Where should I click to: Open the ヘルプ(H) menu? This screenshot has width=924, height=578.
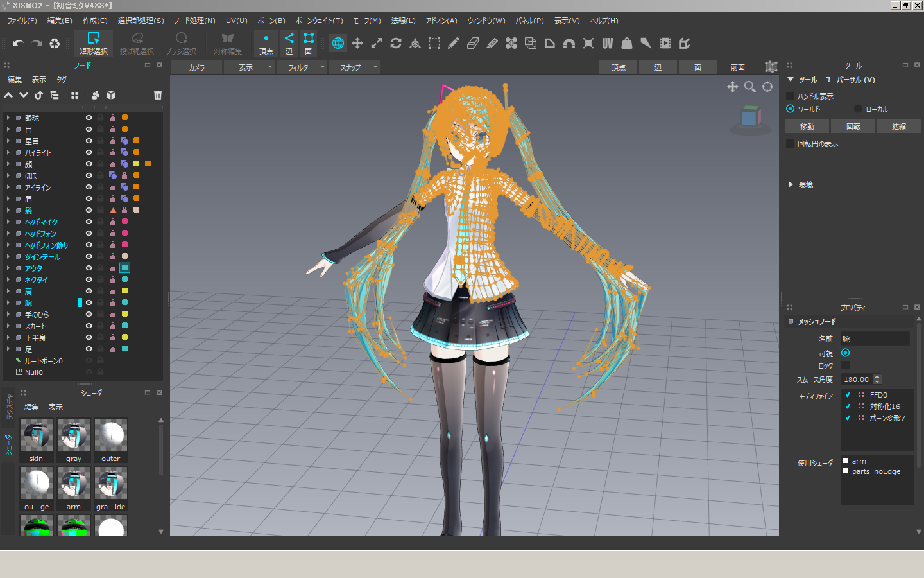click(x=604, y=21)
